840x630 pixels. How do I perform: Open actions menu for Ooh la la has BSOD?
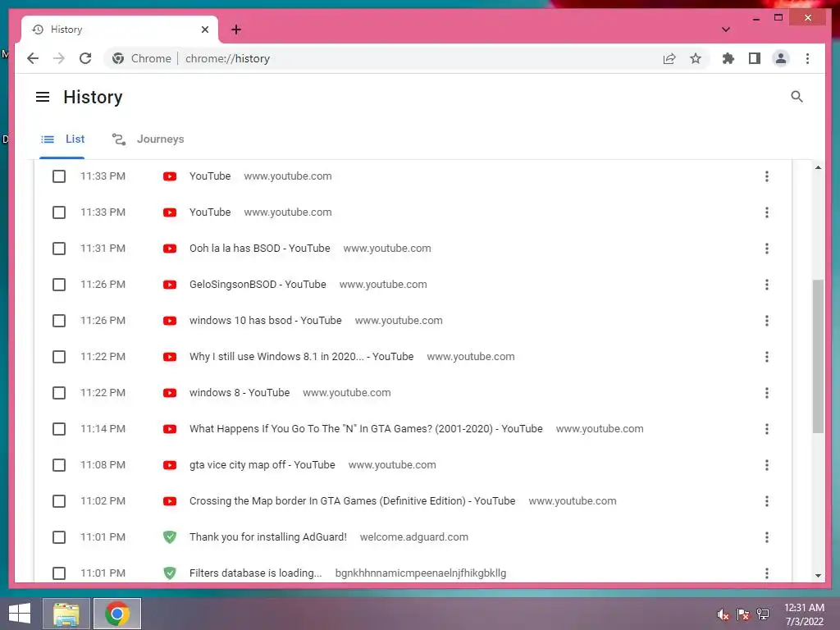tap(767, 249)
